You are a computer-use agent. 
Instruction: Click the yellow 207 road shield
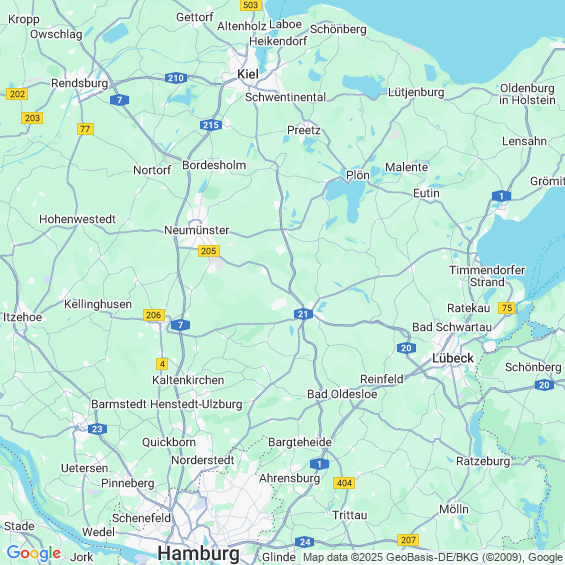point(408,540)
